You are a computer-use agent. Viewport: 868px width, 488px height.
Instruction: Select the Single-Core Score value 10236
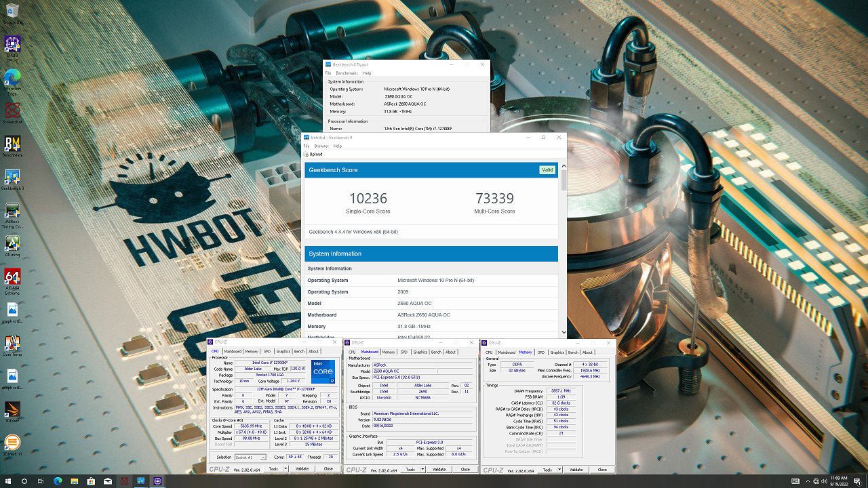pyautogui.click(x=368, y=199)
